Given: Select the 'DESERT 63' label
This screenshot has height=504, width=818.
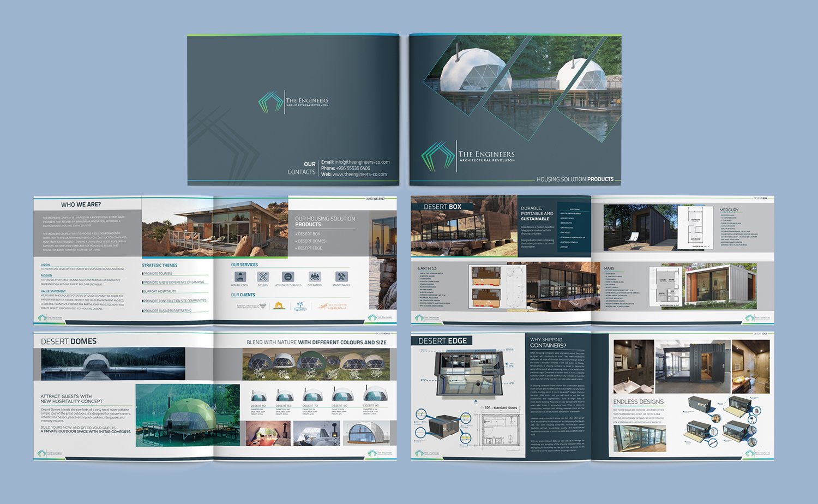Looking at the screenshot, I should (x=283, y=406).
